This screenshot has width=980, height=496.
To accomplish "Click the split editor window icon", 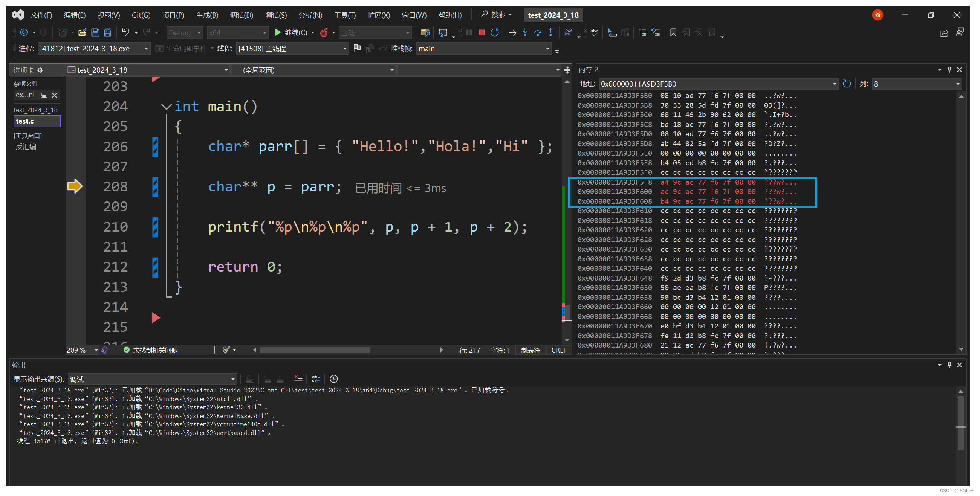I will (x=567, y=70).
